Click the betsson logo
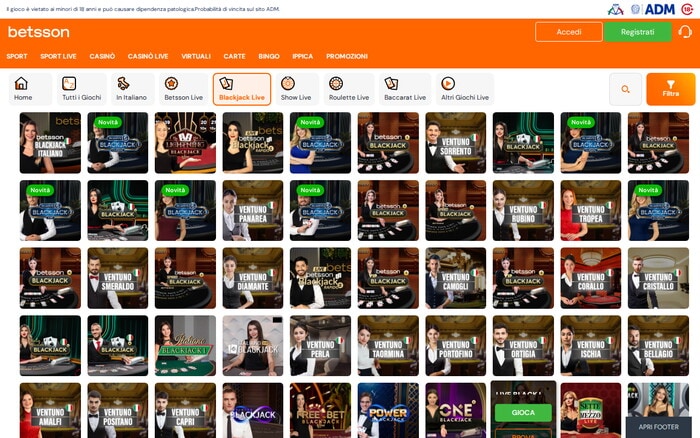700x438 pixels. [x=38, y=32]
